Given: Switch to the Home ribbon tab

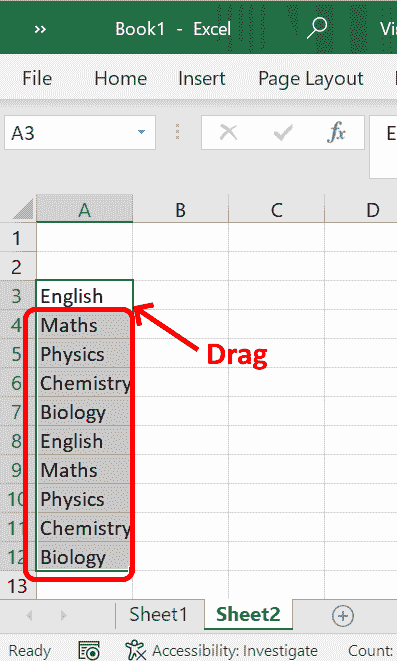Looking at the screenshot, I should pos(121,78).
